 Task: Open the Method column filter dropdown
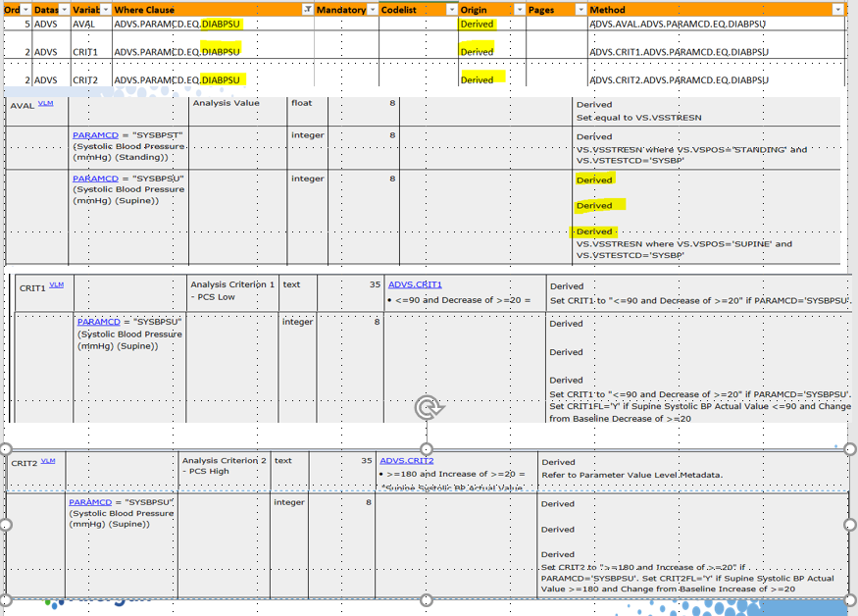[837, 10]
